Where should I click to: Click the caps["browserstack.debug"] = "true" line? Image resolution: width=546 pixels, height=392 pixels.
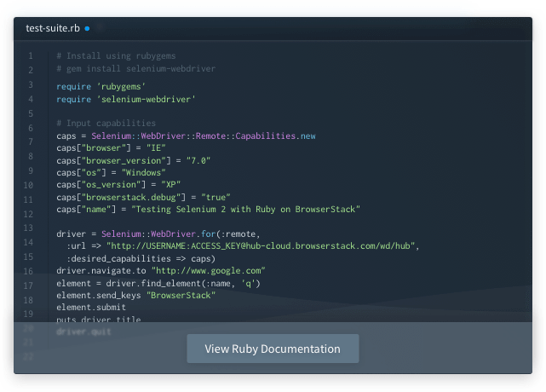pos(143,197)
